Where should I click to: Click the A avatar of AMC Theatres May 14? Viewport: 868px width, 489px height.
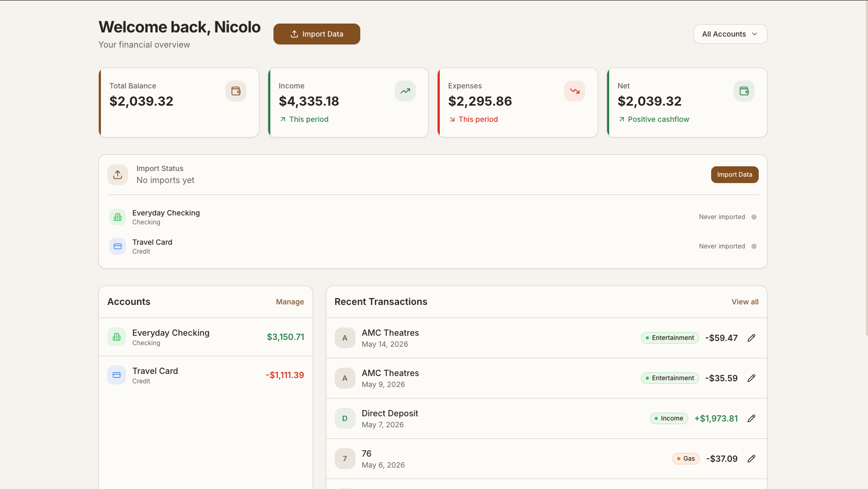coord(345,338)
